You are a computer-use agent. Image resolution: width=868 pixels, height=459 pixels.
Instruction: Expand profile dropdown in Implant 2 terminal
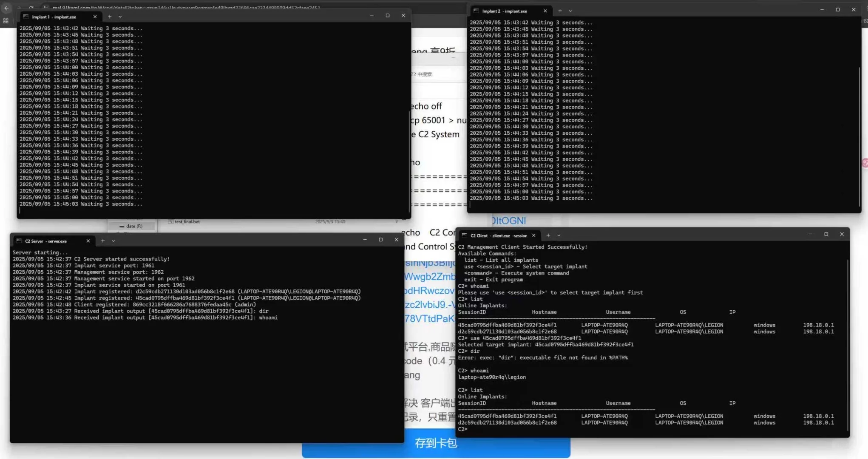coord(570,11)
